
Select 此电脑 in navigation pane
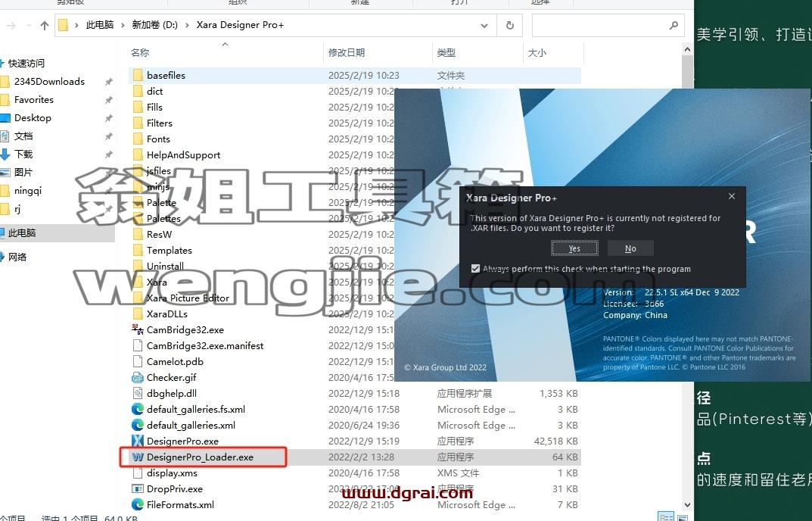point(22,233)
